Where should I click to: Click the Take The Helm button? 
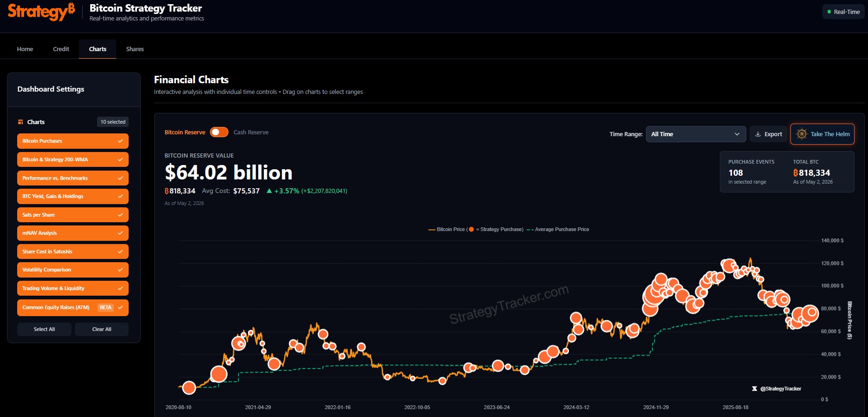822,134
